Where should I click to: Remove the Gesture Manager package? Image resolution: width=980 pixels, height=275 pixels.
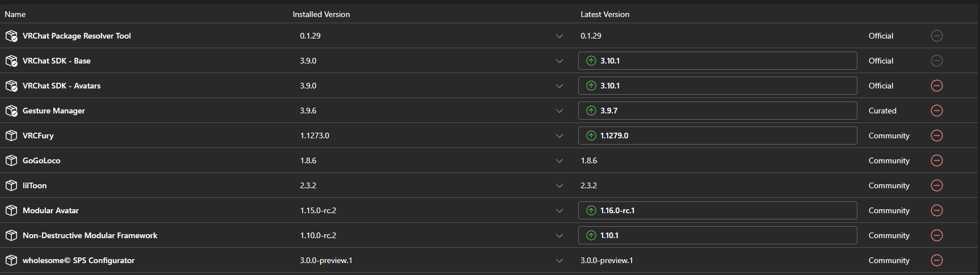[937, 111]
